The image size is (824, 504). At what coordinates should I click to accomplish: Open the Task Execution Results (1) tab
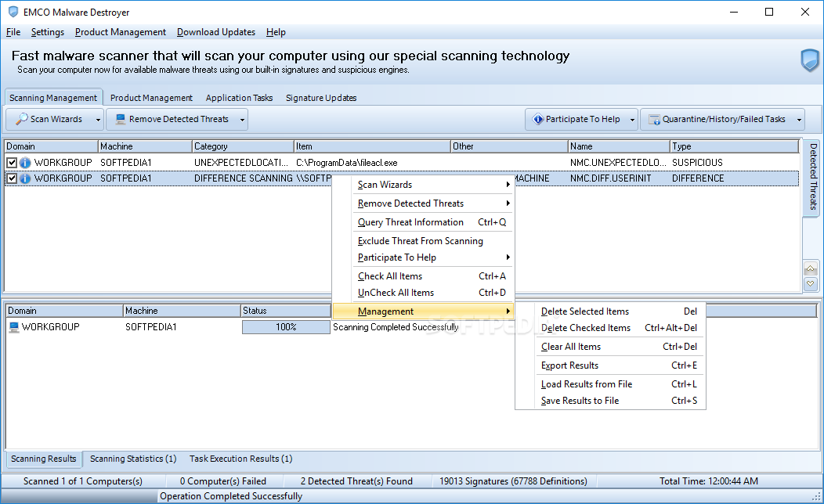[240, 459]
